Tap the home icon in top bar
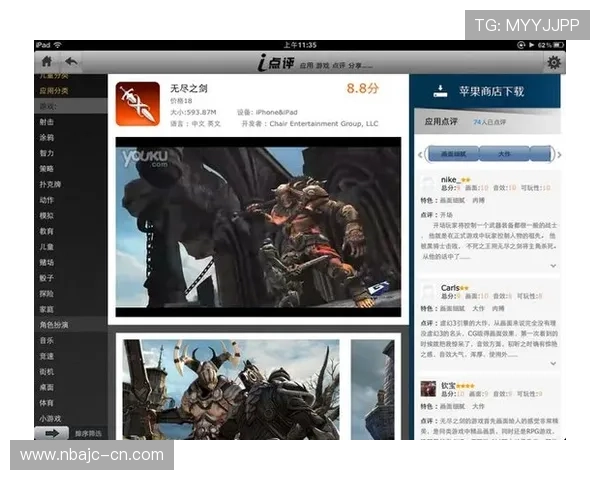This screenshot has width=600, height=480. pyautogui.click(x=46, y=62)
